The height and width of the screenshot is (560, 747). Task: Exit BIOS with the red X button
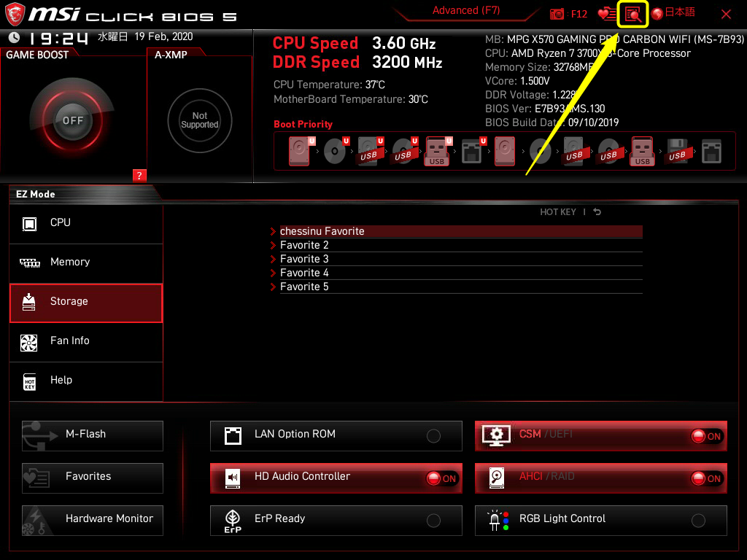point(726,15)
